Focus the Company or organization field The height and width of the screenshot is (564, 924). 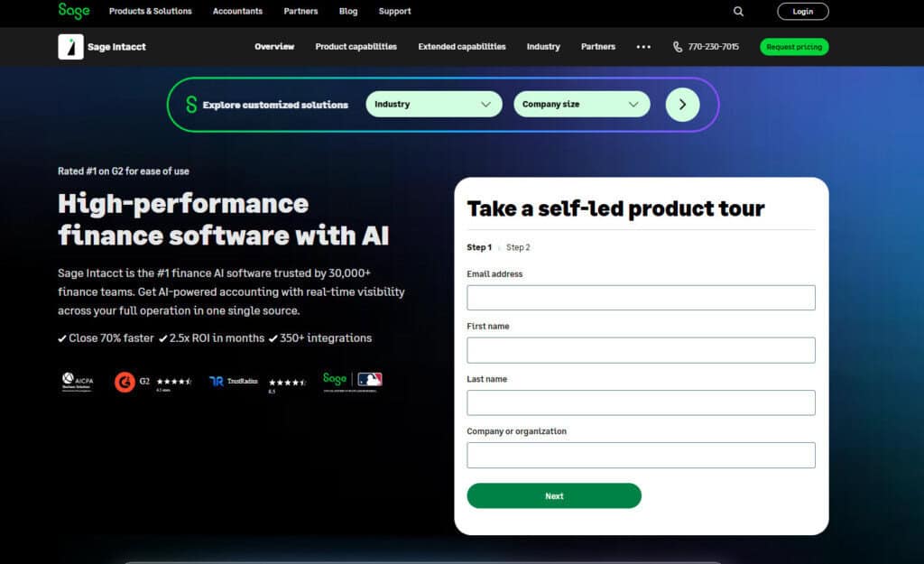click(641, 455)
